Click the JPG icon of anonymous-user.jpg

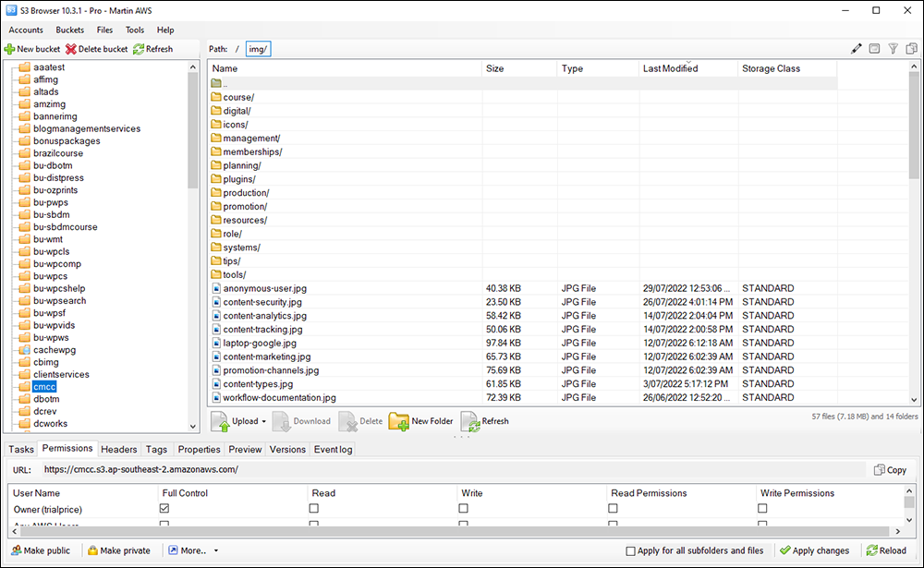[x=216, y=288]
